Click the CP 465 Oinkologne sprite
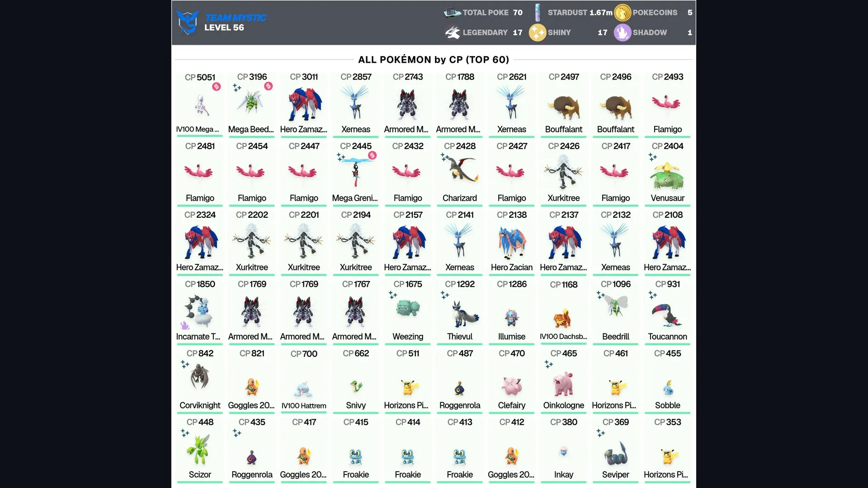The width and height of the screenshot is (868, 488). click(564, 384)
